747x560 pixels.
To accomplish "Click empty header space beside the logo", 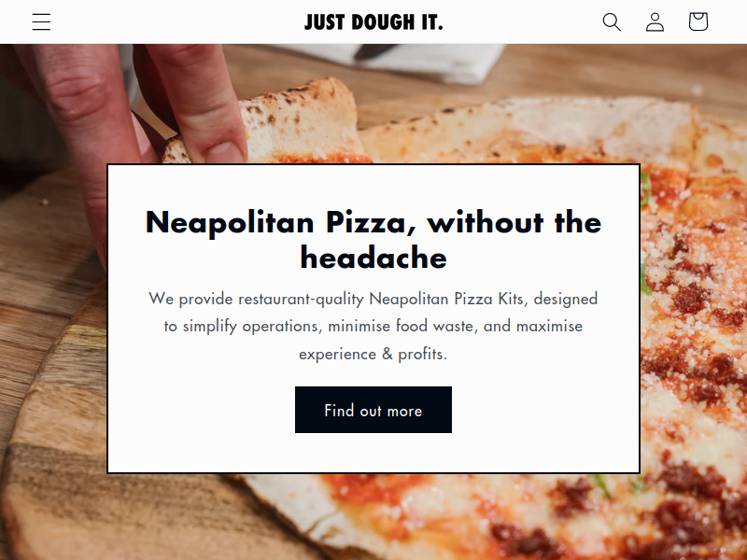I will click(x=190, y=21).
